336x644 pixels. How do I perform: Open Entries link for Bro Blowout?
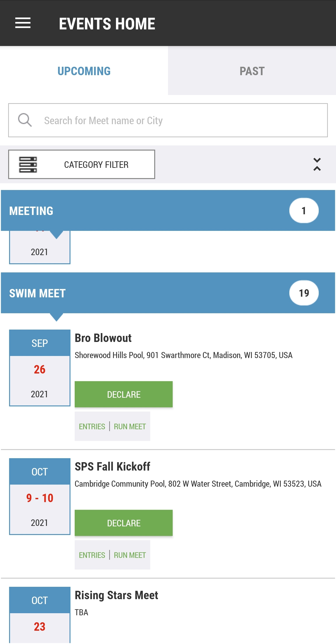pyautogui.click(x=92, y=426)
